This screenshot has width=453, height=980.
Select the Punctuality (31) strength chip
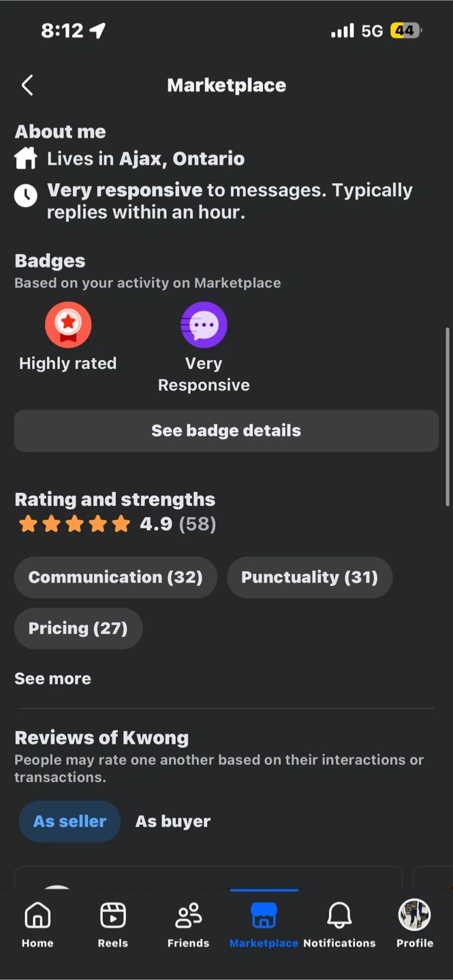(309, 577)
